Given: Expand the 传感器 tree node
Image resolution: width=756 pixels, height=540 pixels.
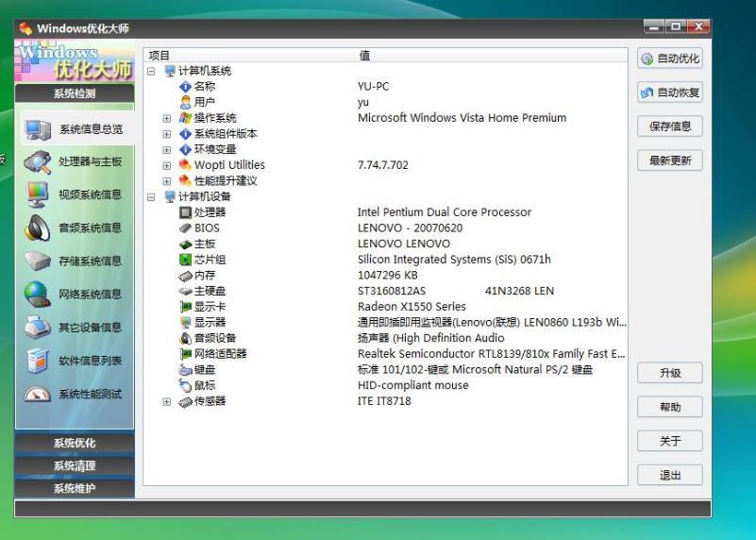Looking at the screenshot, I should point(167,401).
